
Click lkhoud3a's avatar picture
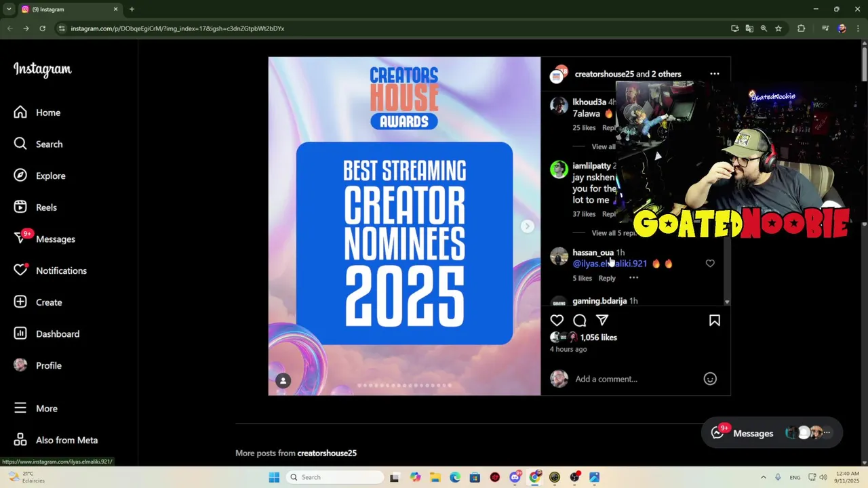559,106
